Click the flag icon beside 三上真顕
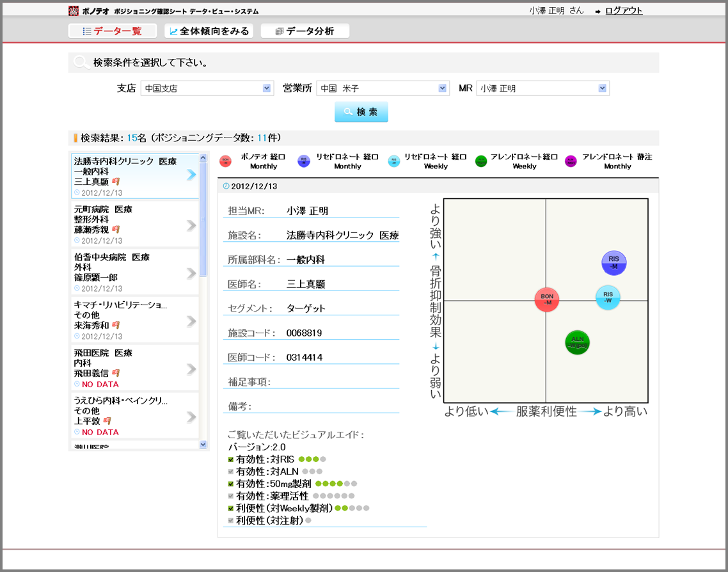This screenshot has height=572, width=728. (x=116, y=182)
